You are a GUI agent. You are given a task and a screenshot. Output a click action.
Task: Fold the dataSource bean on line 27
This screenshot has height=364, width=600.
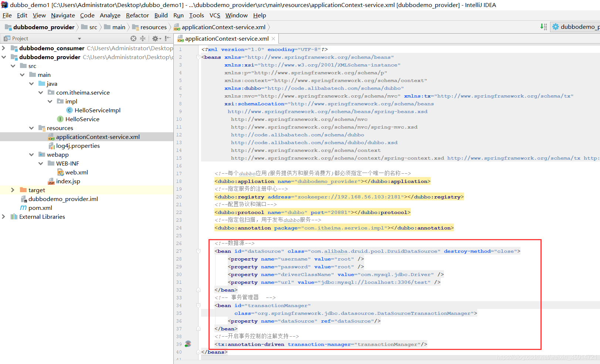(199, 251)
